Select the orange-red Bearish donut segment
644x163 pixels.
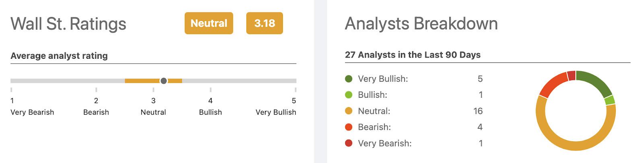552,84
